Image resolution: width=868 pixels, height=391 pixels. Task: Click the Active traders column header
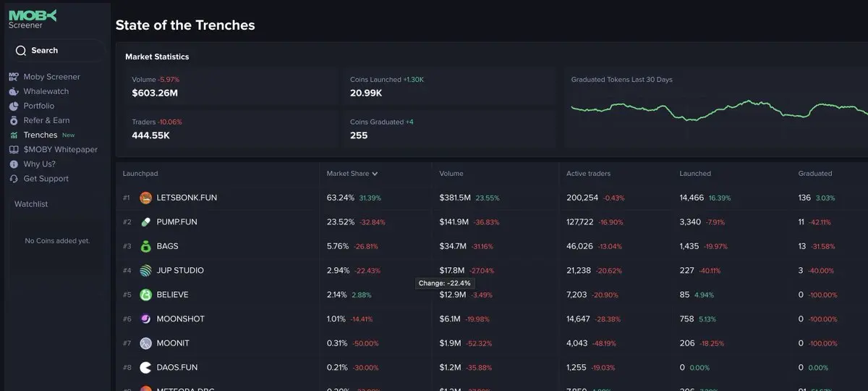tap(589, 174)
